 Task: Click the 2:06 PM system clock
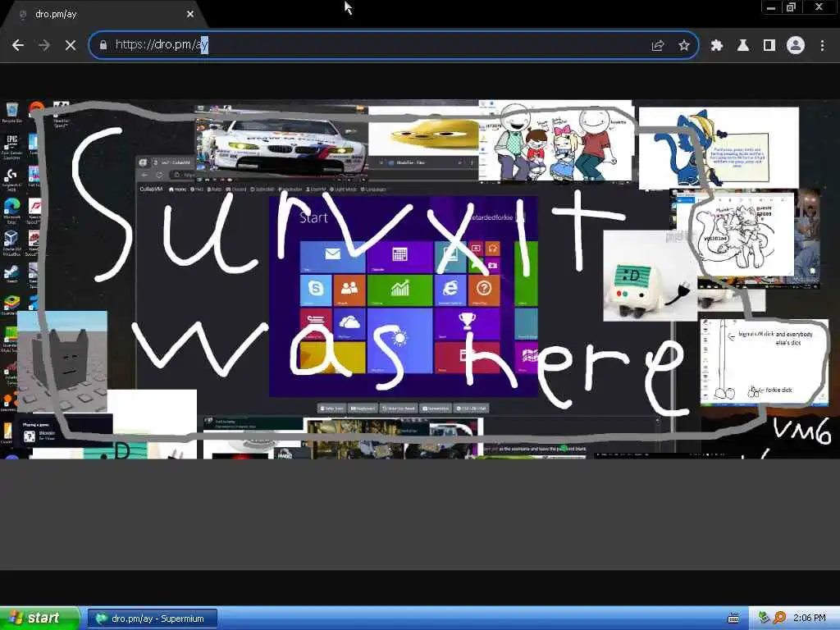[x=810, y=619]
